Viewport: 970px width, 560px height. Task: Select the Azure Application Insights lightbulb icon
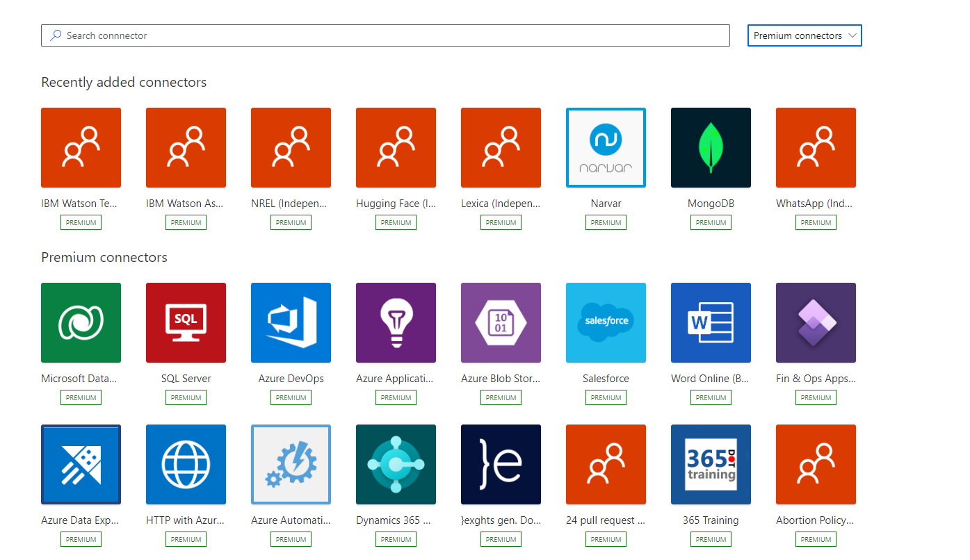[396, 322]
